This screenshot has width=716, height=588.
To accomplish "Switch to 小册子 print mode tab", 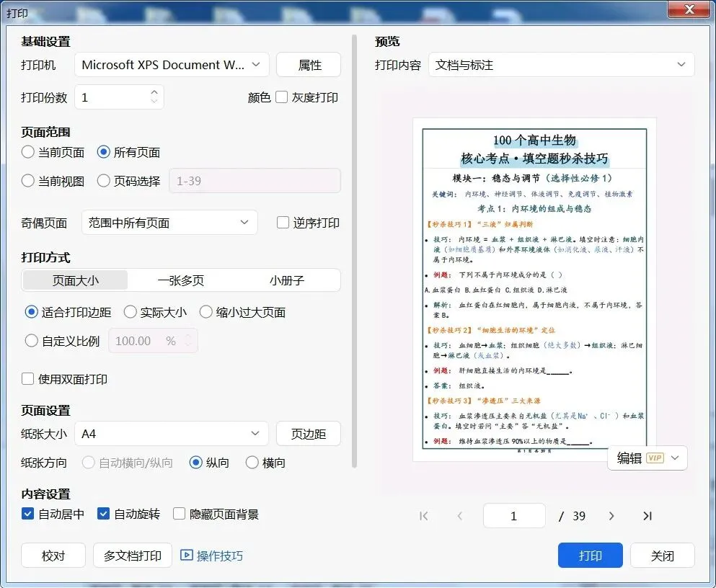I will point(287,280).
